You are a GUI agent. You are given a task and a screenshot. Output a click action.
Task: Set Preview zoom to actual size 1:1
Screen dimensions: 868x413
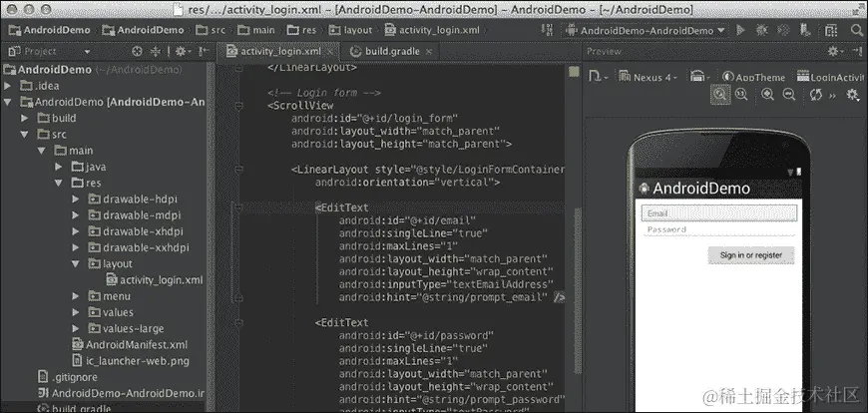tap(741, 95)
